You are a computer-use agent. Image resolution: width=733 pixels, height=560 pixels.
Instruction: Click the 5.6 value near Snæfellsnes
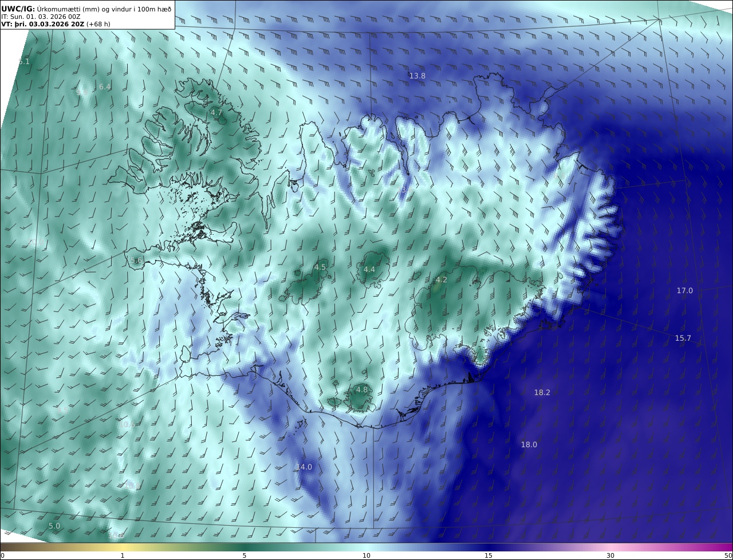pos(136,261)
